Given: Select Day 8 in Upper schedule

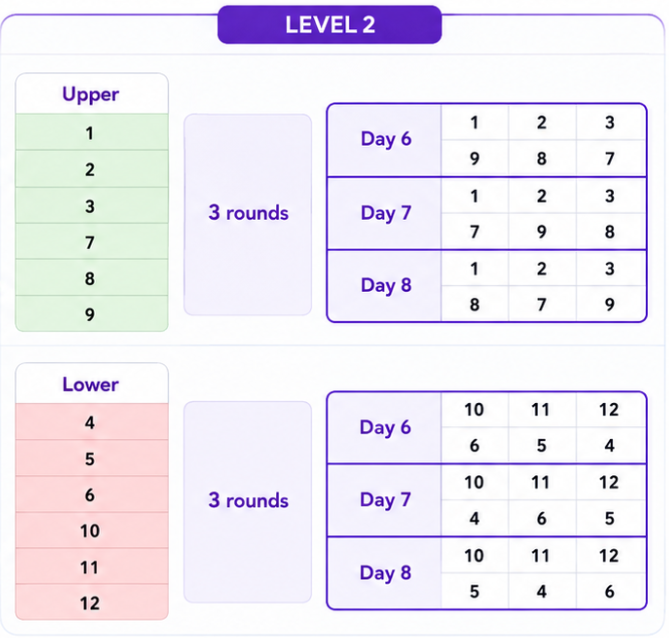Looking at the screenshot, I should 384,286.
